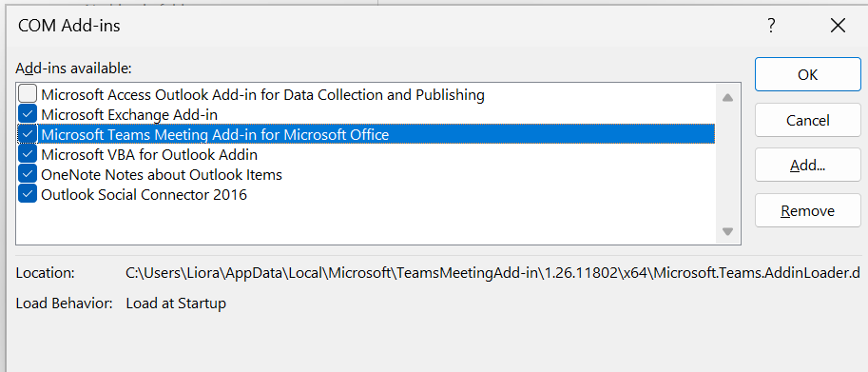Open the Add... add-in dialog
This screenshot has height=372, width=868.
[x=808, y=166]
